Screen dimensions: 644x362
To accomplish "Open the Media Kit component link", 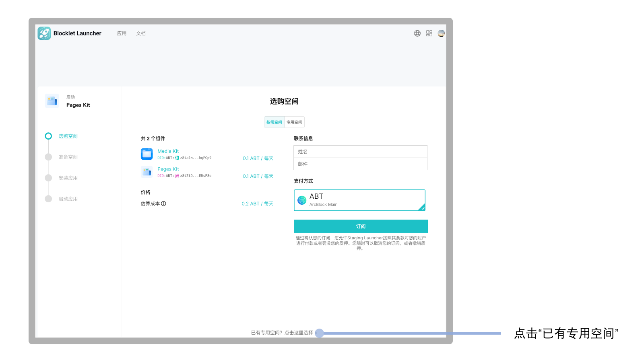I will [168, 151].
